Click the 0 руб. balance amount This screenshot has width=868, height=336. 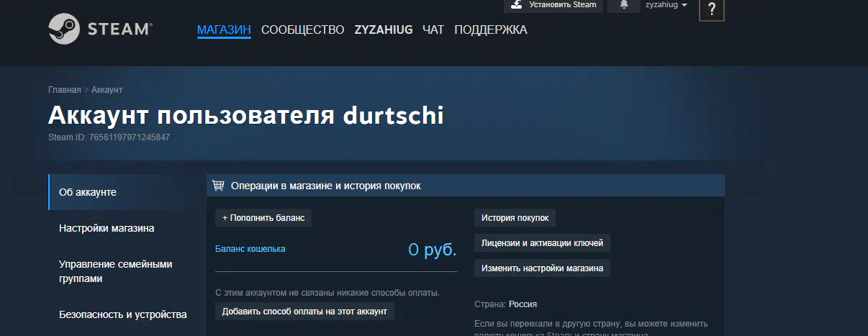tap(433, 250)
